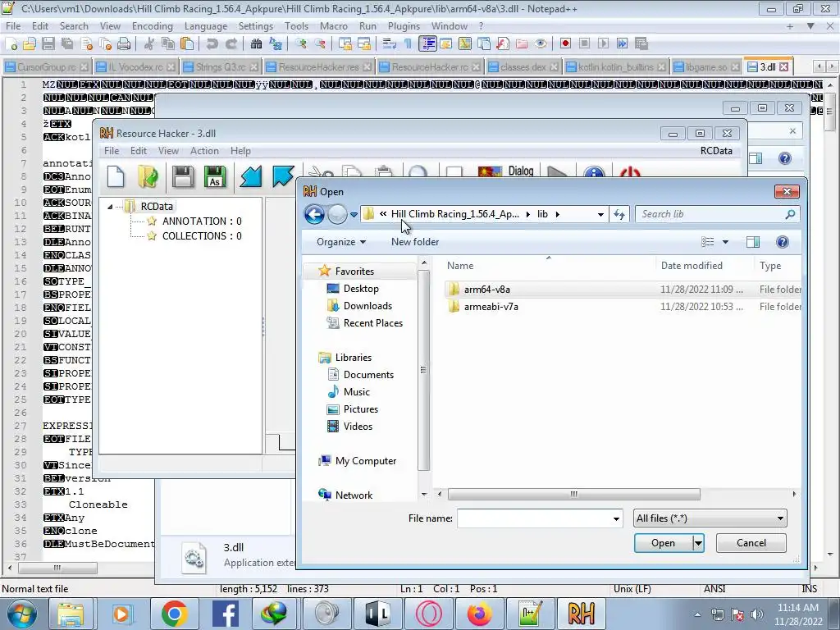
Task: Click the Notepad++ Undo arrow icon
Action: coord(212,44)
